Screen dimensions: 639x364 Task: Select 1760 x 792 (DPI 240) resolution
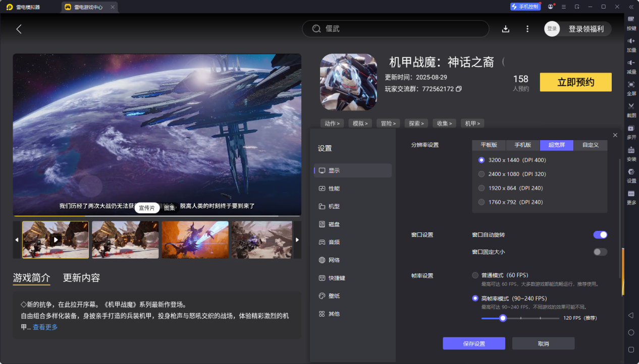(510, 202)
